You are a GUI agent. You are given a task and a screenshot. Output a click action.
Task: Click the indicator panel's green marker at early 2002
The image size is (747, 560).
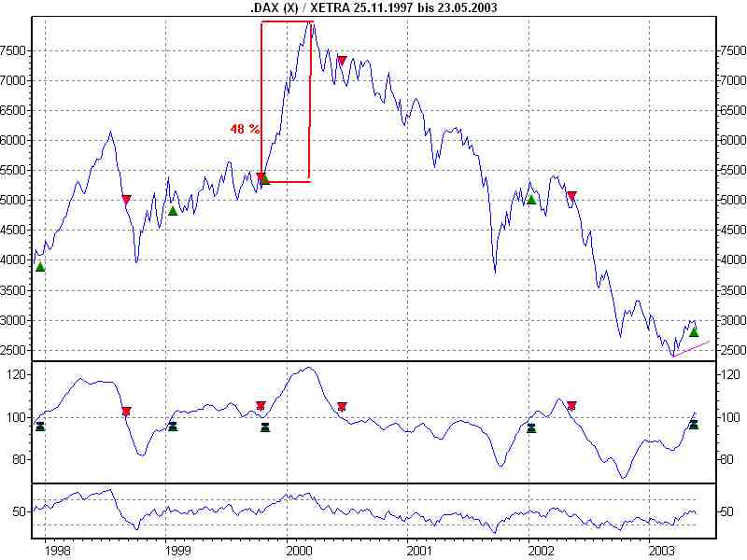tap(531, 428)
